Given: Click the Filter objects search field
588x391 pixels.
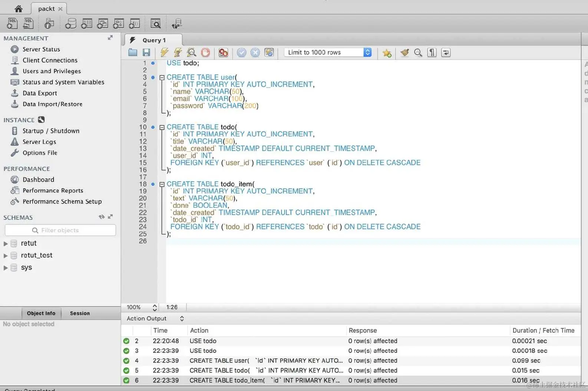Looking at the screenshot, I should tap(60, 230).
